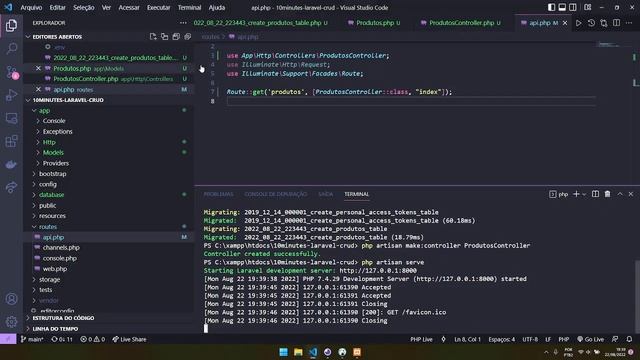Collapse the Editores Abertos section
Screen dimensions: 640x360
pyautogui.click(x=57, y=37)
